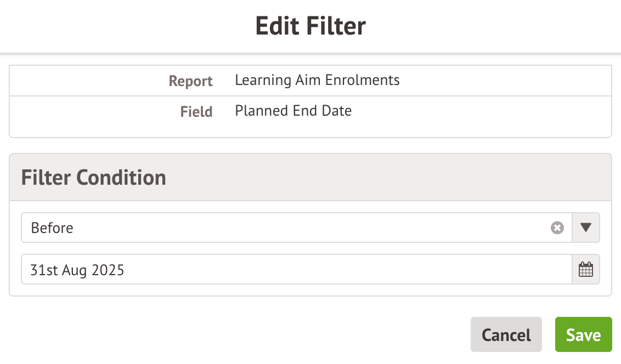Click the Report label

[190, 81]
